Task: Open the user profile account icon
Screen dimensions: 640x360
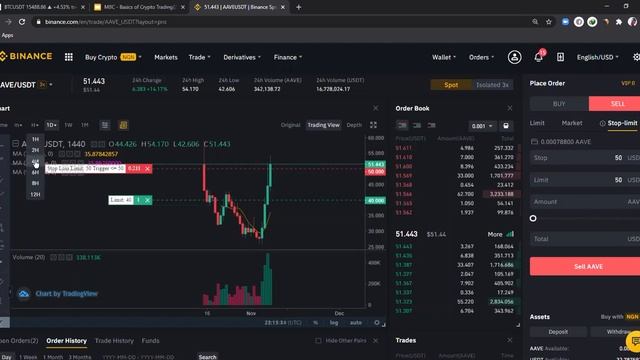Action: click(514, 57)
